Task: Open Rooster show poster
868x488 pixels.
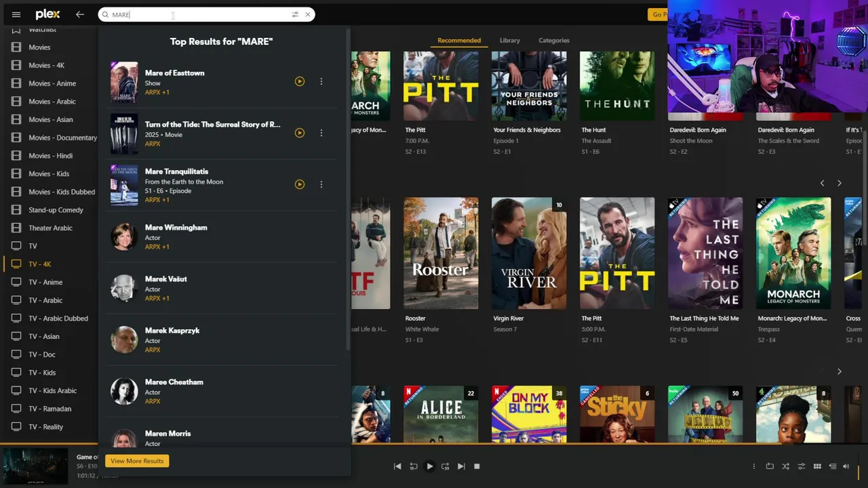Action: (x=441, y=253)
